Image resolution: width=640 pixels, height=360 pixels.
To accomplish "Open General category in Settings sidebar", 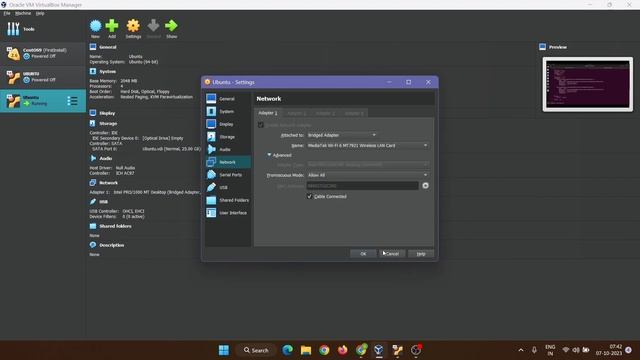I will click(227, 99).
